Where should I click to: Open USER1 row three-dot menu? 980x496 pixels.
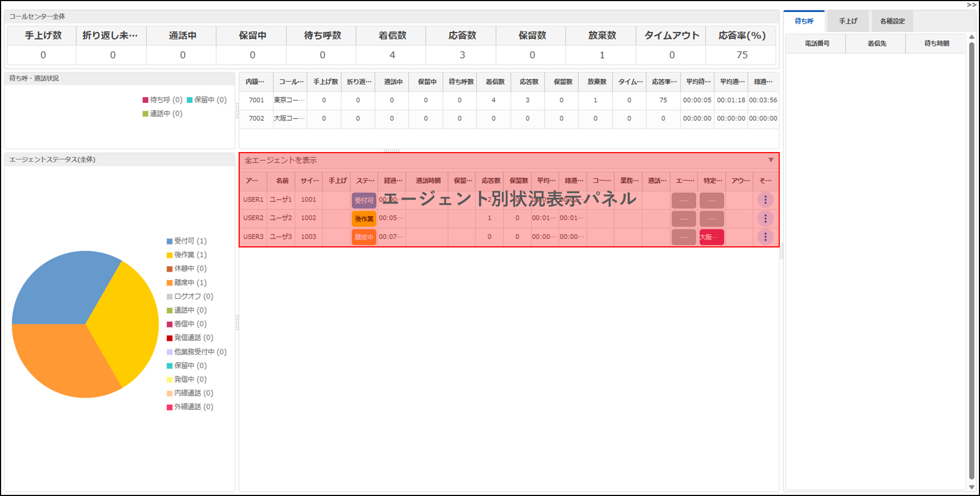(x=765, y=200)
